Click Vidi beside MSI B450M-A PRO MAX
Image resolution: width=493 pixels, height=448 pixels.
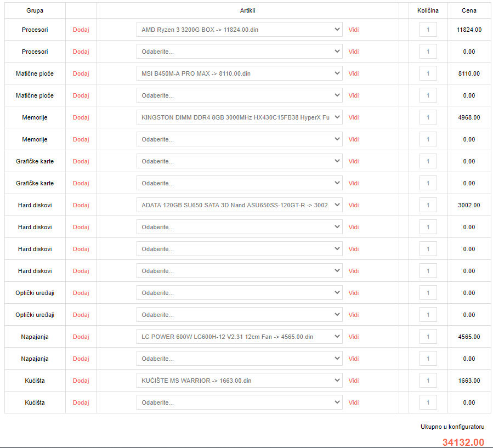tap(354, 73)
